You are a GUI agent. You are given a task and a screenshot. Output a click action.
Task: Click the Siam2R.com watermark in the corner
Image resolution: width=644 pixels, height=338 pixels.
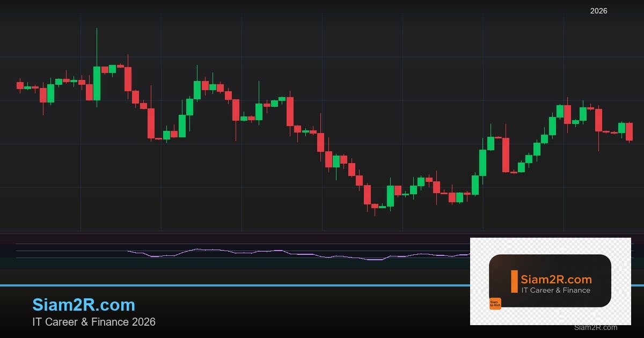(595, 328)
